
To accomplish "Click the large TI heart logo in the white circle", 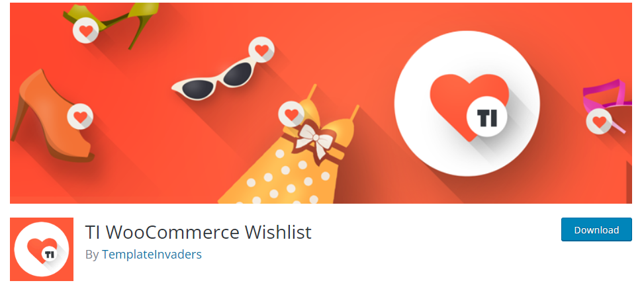I will coord(467,103).
